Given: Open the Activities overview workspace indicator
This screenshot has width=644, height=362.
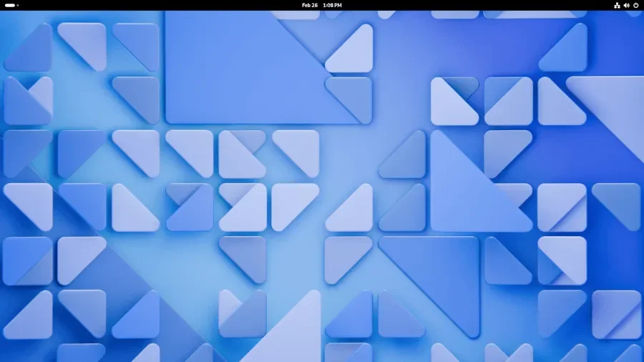Looking at the screenshot, I should [x=11, y=5].
